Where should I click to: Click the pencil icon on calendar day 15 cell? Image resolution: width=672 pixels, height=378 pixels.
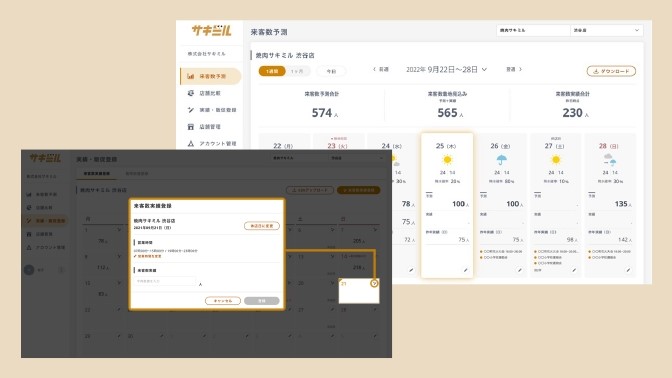click(119, 283)
